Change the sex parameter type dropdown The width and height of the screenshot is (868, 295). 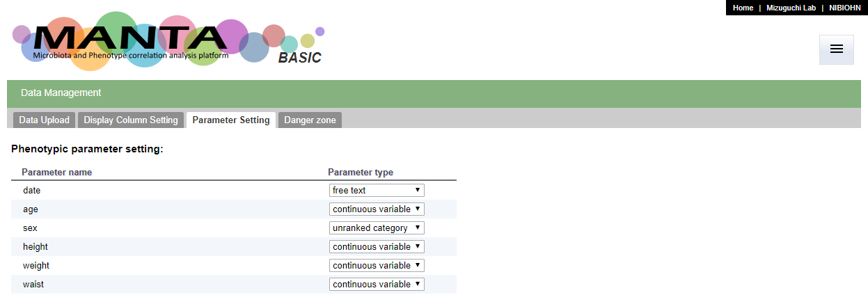pyautogui.click(x=377, y=228)
